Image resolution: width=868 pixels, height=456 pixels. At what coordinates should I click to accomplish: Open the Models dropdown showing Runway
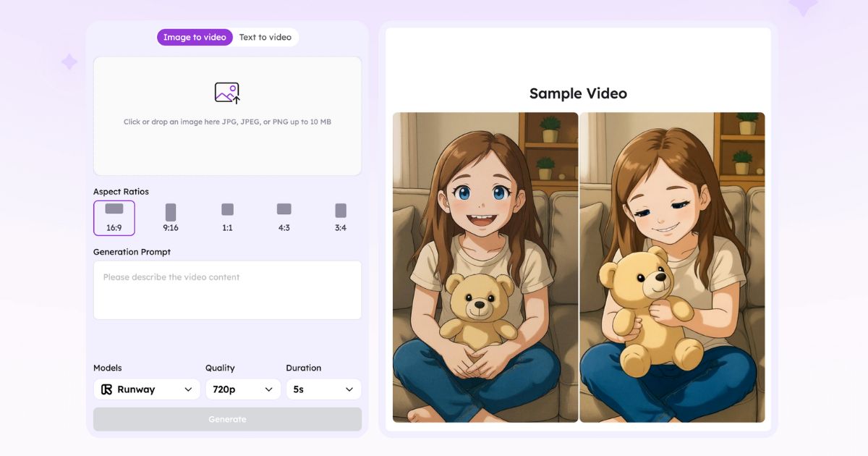pyautogui.click(x=147, y=389)
